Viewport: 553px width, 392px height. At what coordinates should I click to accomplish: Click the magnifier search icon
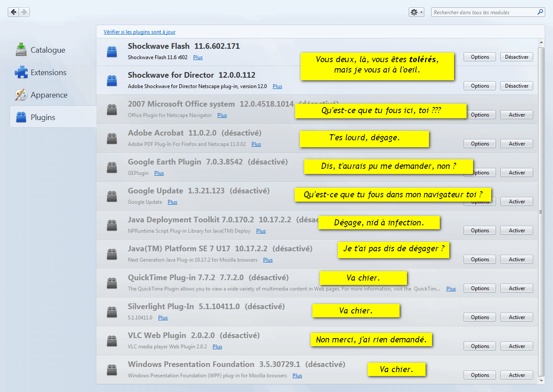(540, 12)
